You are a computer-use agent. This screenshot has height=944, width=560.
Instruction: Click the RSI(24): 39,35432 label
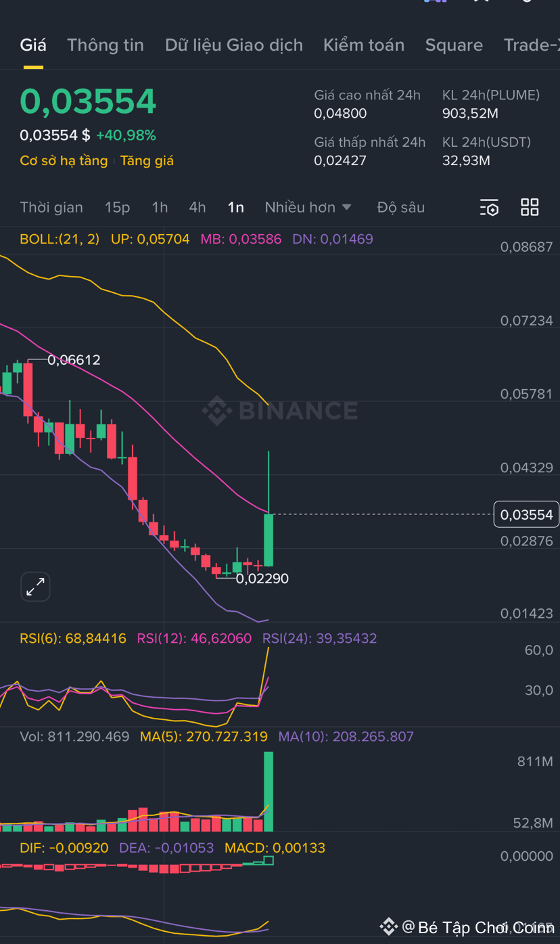tap(320, 638)
